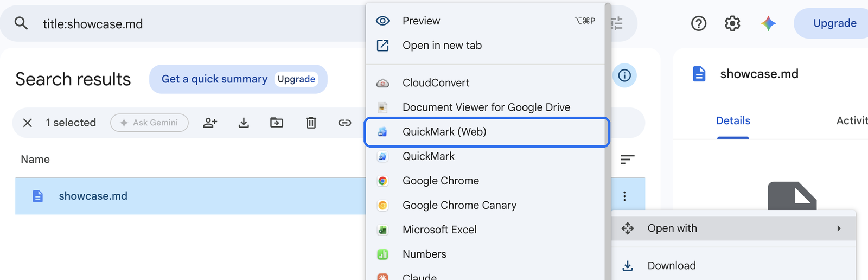Screen dimensions: 868x280
Task: Switch to the Activity tab
Action: (852, 120)
